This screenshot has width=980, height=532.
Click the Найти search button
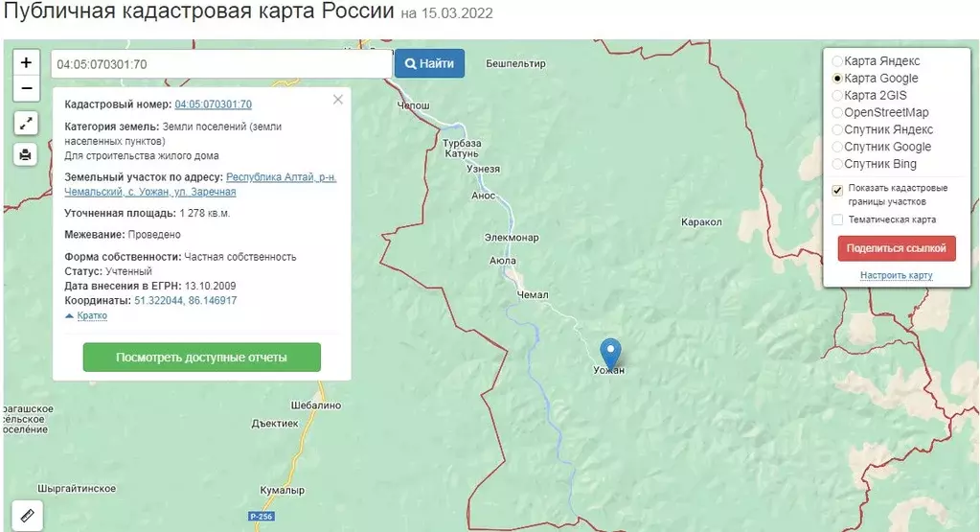pos(429,63)
